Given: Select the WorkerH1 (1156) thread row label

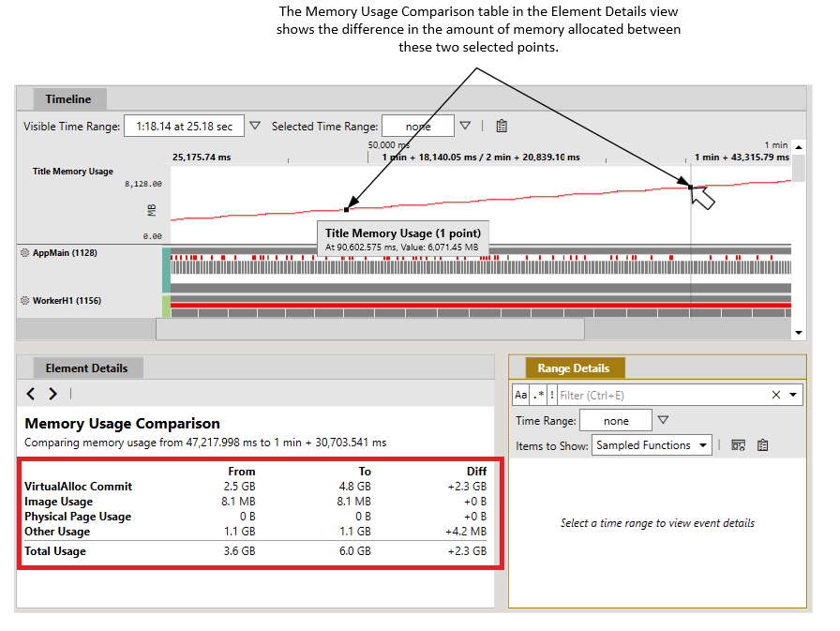Looking at the screenshot, I should [67, 301].
